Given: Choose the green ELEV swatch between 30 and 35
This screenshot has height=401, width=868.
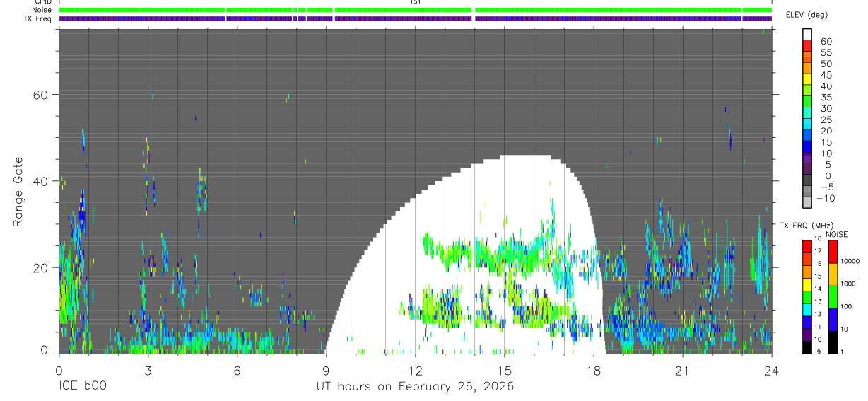Looking at the screenshot, I should 807,102.
